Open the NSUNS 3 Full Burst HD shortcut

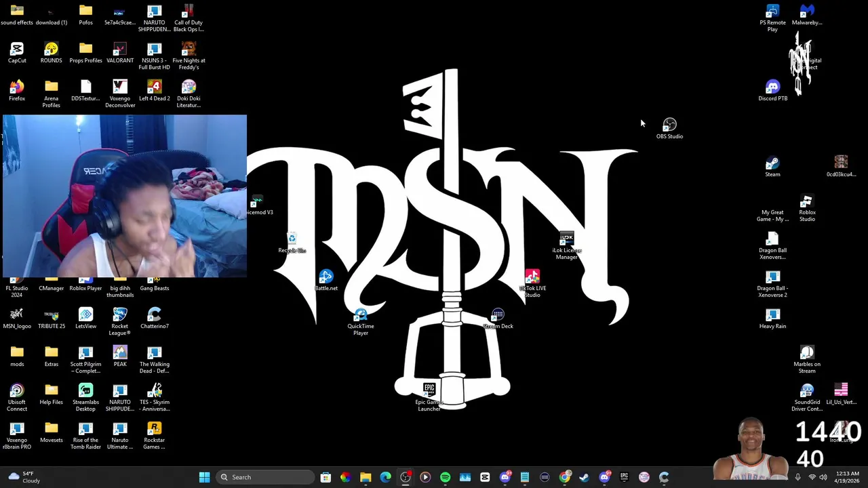pos(155,56)
